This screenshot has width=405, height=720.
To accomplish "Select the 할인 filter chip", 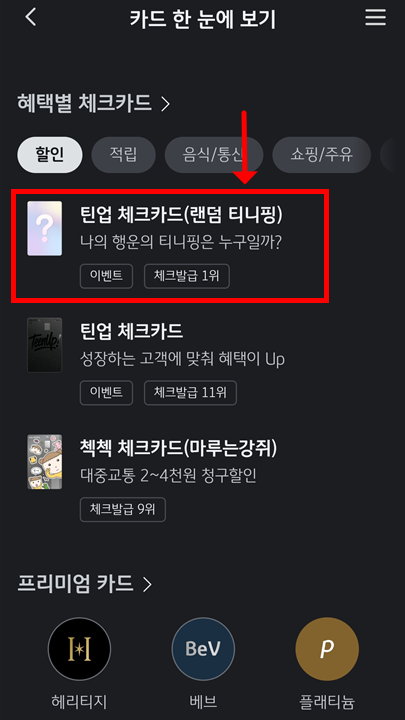I will point(50,155).
